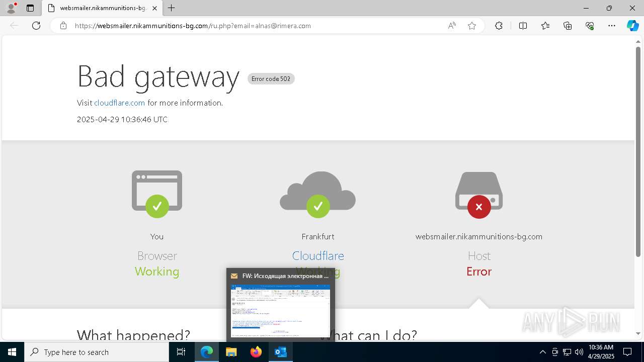Close the websmailer browser tab
The width and height of the screenshot is (644, 362).
tap(154, 8)
